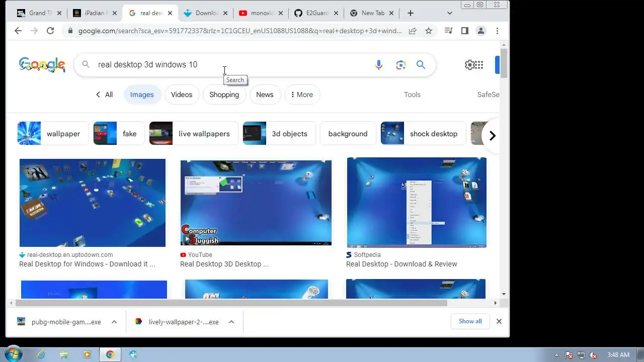Open the Computer Sluggish video thumbnail
This screenshot has width=644, height=362.
coord(256,203)
